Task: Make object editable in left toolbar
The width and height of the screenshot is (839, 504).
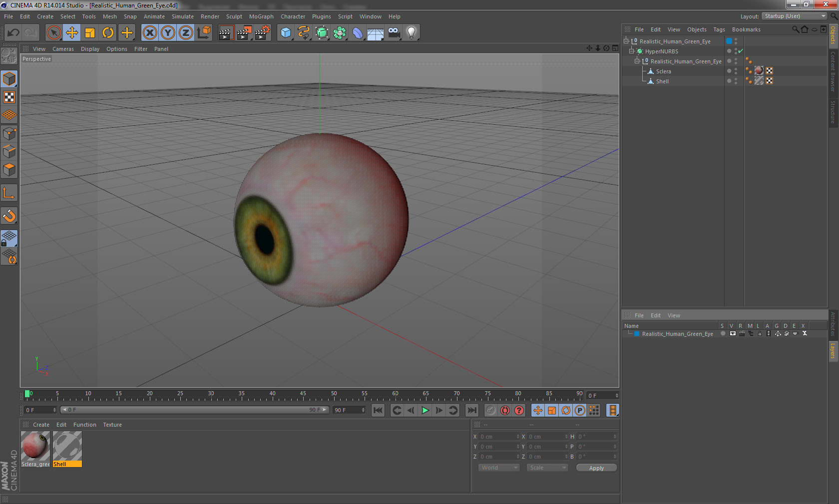Action: pyautogui.click(x=9, y=56)
